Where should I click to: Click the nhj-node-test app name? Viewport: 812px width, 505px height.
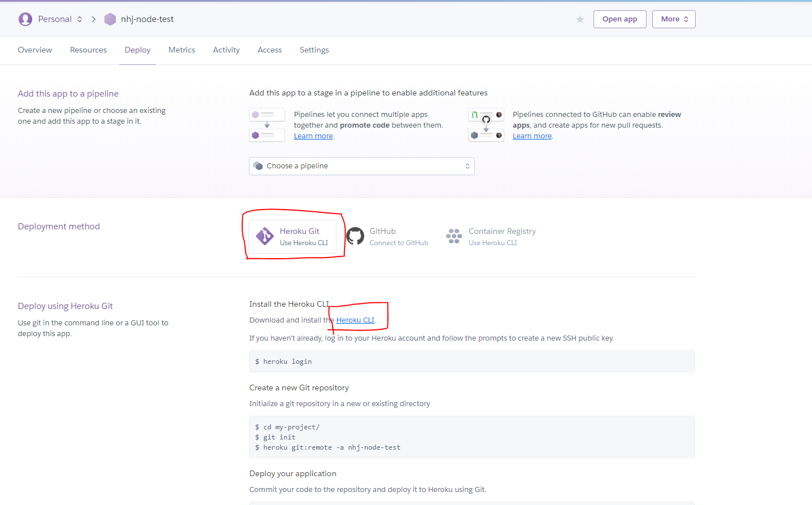point(147,19)
